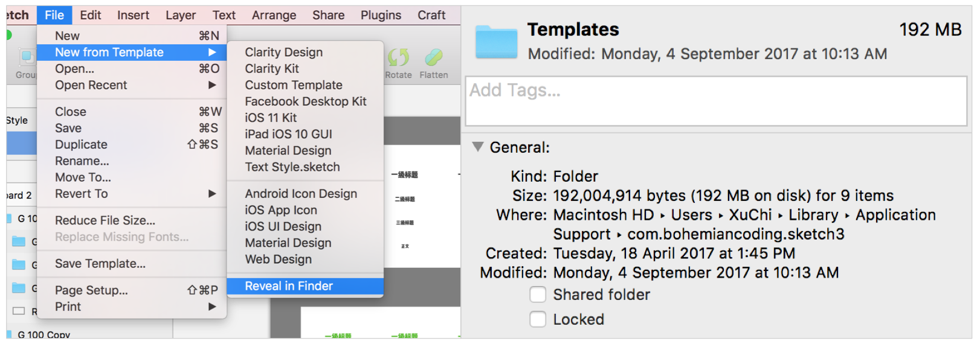Open the Craft menu
Image resolution: width=980 pixels, height=344 pixels.
tap(431, 15)
